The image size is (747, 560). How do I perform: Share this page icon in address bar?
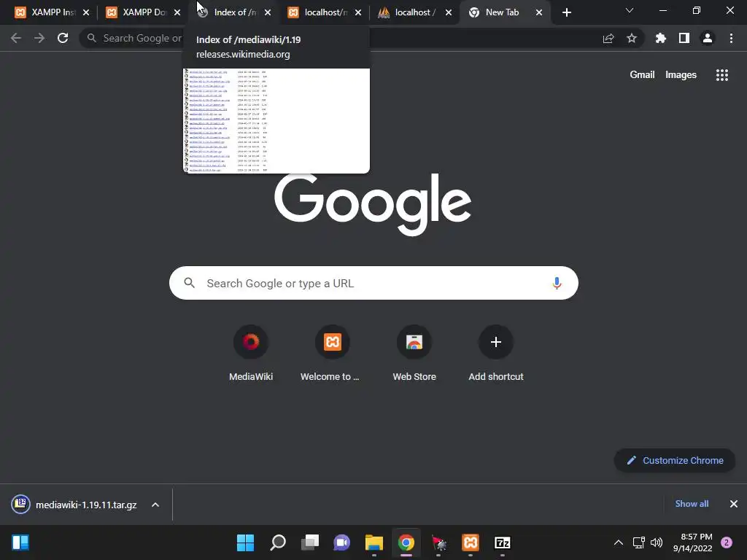(x=608, y=38)
